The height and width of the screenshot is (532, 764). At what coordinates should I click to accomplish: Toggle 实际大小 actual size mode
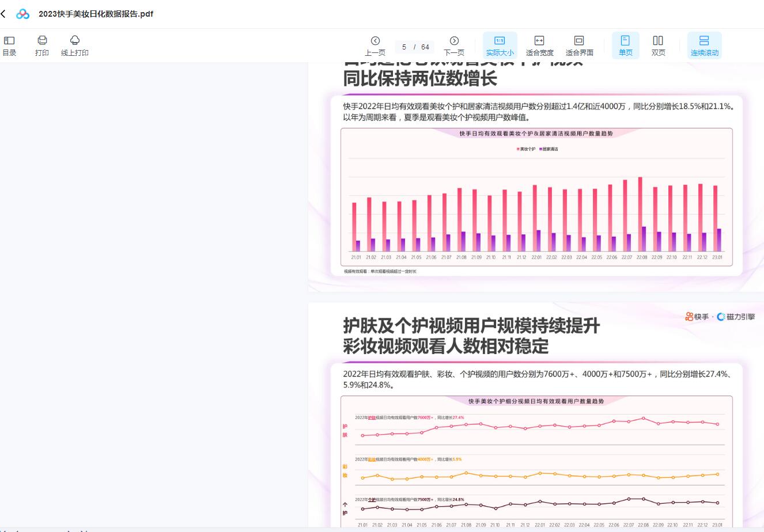click(500, 45)
